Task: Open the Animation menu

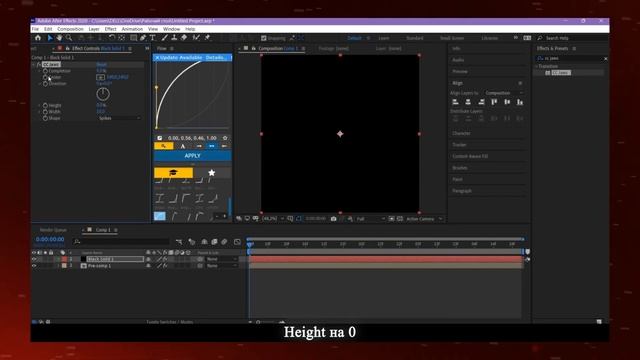Action: pos(132,29)
